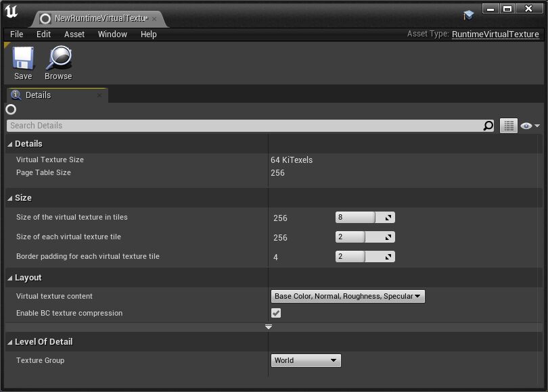Open the Window menu

click(112, 34)
